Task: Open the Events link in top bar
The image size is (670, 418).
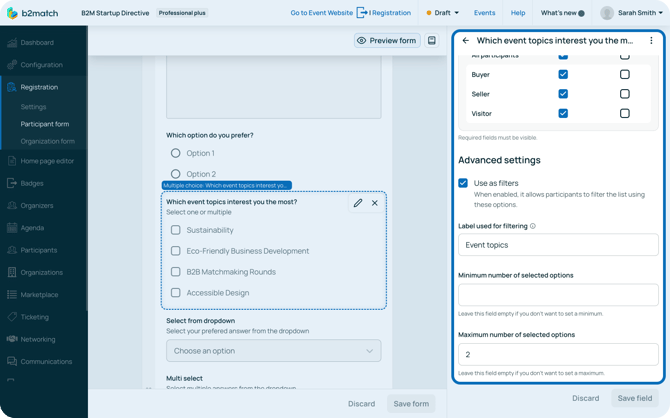Action: (484, 13)
